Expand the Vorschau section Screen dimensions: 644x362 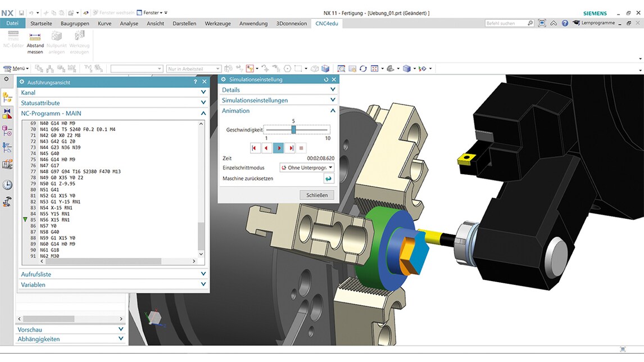pyautogui.click(x=70, y=329)
